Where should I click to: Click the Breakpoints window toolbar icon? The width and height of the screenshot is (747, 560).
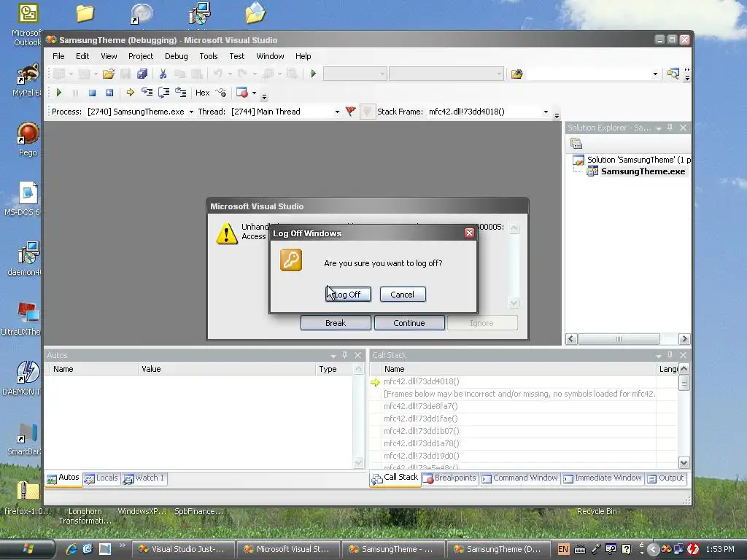click(x=242, y=93)
